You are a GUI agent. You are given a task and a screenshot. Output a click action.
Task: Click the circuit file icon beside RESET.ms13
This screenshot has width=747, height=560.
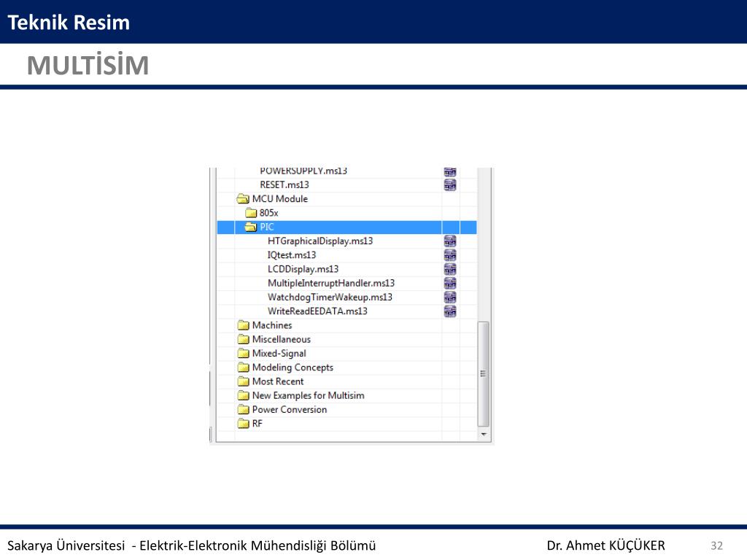tap(450, 184)
